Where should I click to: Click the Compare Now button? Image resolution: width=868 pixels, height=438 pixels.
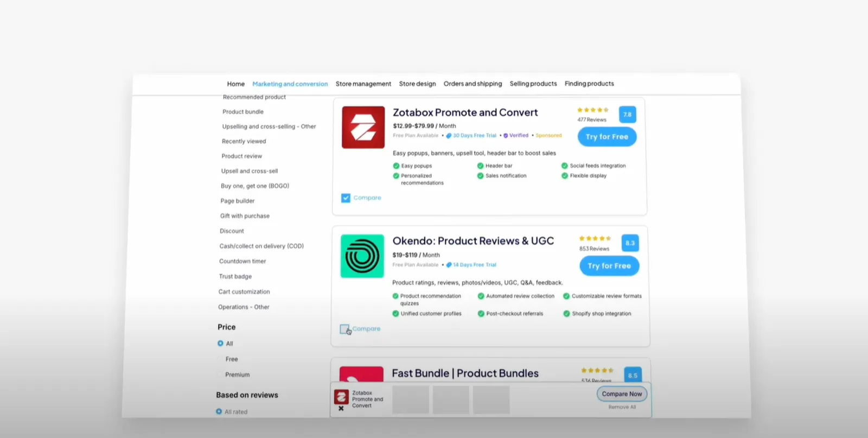click(x=622, y=394)
